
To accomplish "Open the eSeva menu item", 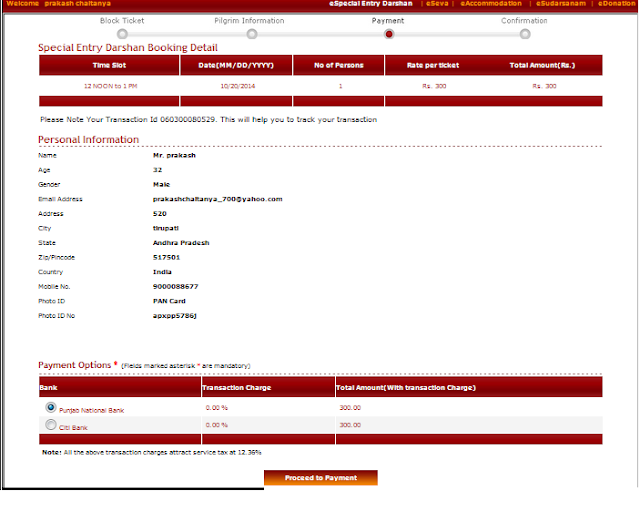I will (x=437, y=4).
